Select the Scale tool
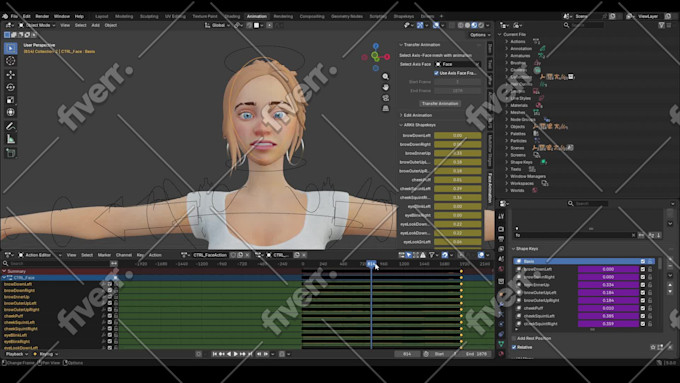 10,100
